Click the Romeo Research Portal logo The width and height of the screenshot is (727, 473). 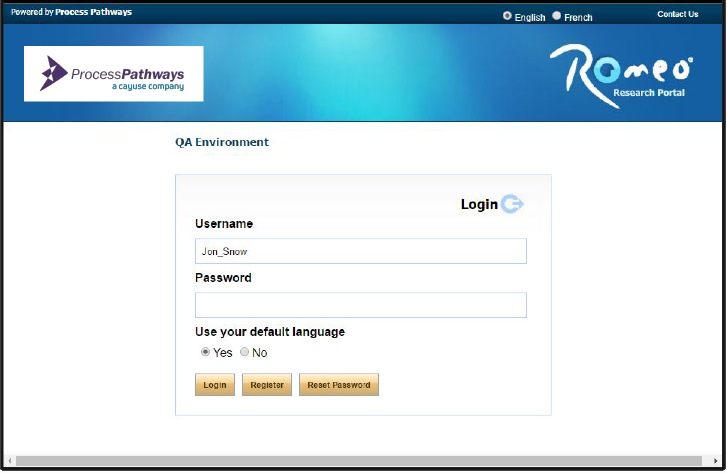pos(620,77)
